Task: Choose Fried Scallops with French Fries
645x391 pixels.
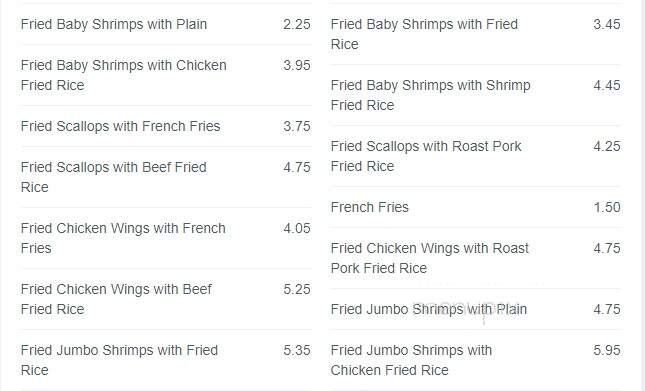Action: [x=121, y=126]
